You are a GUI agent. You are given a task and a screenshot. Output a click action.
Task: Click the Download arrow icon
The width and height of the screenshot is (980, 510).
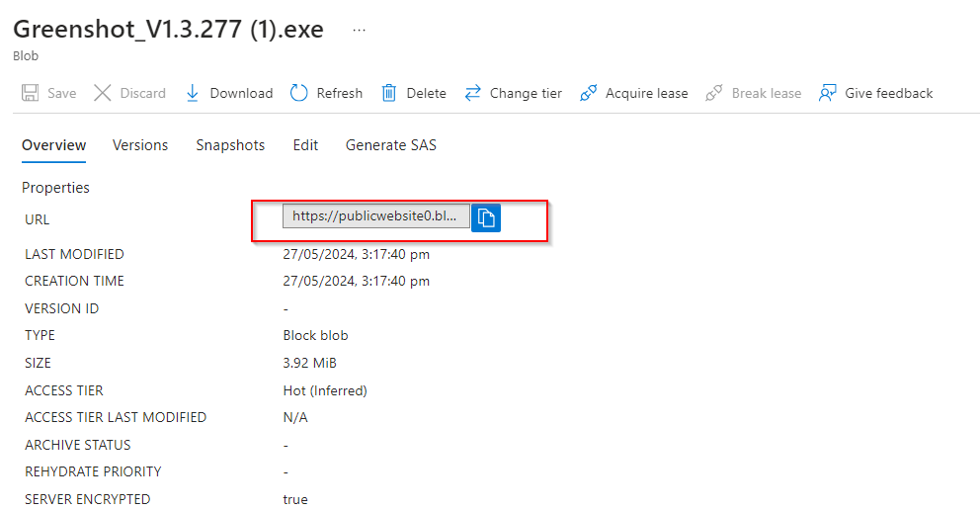[193, 93]
